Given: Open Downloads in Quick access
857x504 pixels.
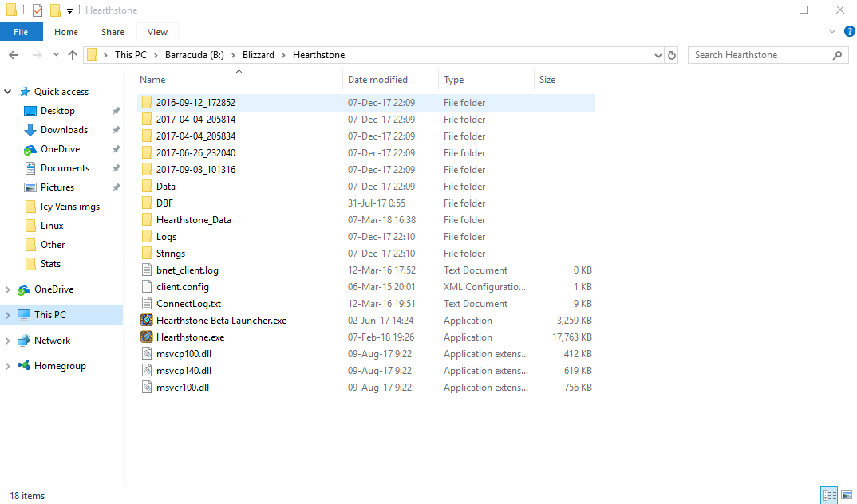Looking at the screenshot, I should (x=64, y=130).
